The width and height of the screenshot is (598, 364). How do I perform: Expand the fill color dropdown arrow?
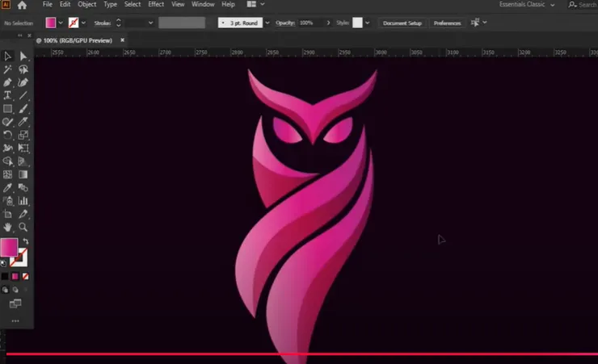pyautogui.click(x=61, y=23)
